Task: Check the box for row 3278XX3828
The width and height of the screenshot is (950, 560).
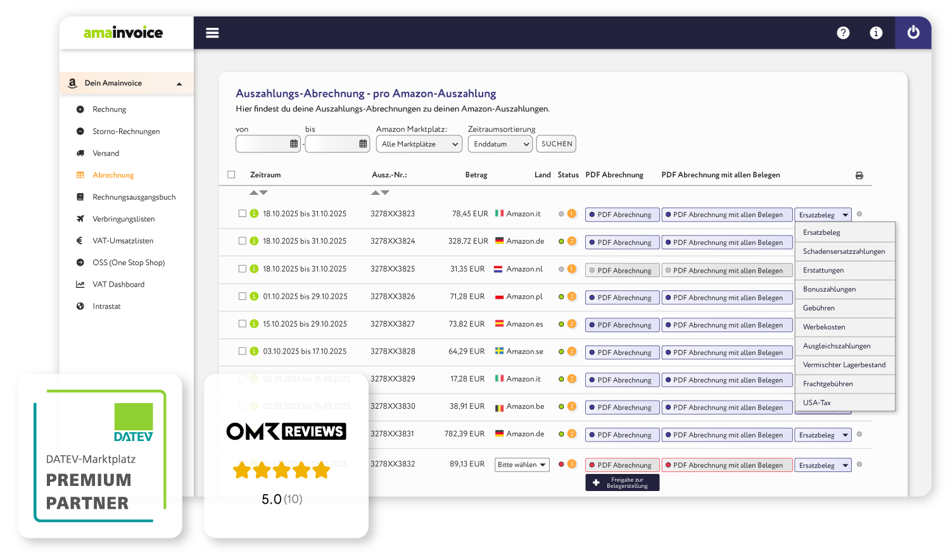Action: pos(242,351)
